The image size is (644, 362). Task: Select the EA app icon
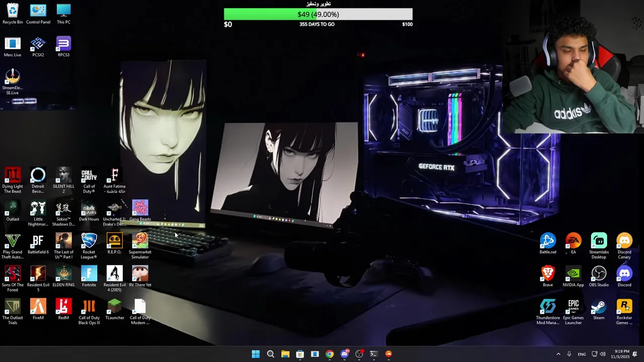coord(573,244)
